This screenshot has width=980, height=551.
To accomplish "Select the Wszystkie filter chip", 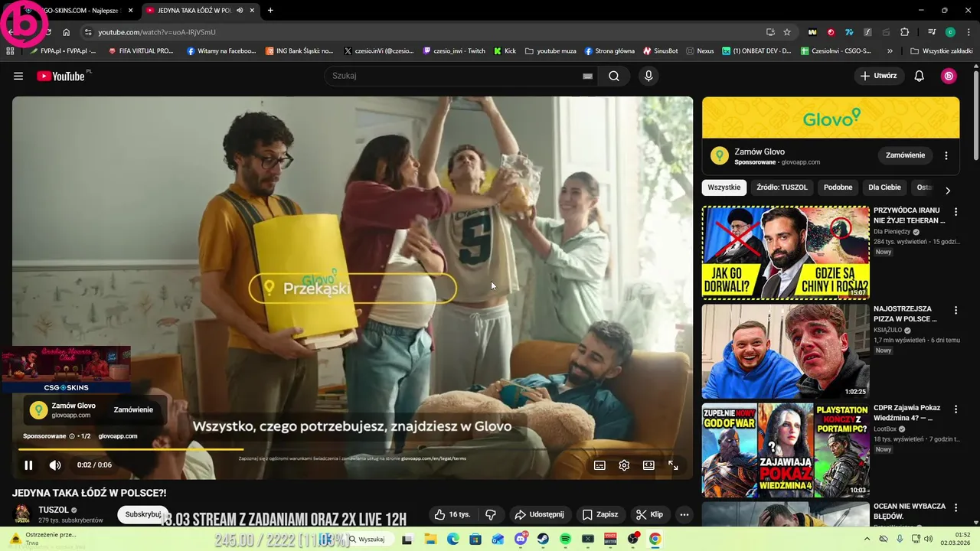I will click(x=724, y=187).
